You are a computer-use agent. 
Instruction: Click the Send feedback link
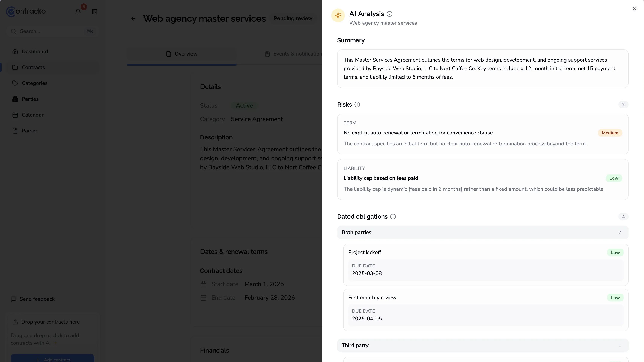(33, 299)
